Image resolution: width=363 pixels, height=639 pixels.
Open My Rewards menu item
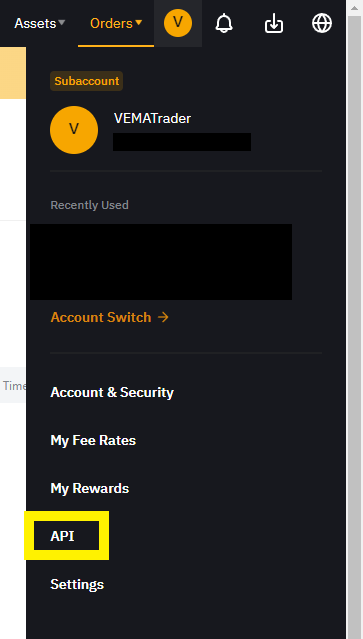coord(90,489)
